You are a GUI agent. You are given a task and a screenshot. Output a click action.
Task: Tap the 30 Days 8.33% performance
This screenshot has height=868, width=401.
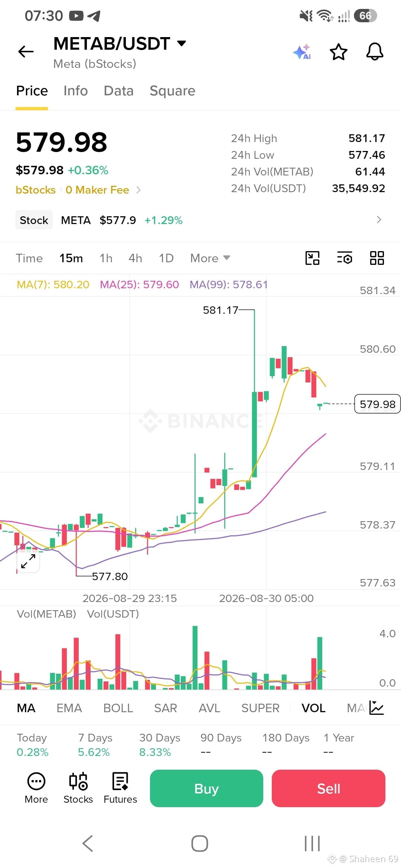(160, 745)
